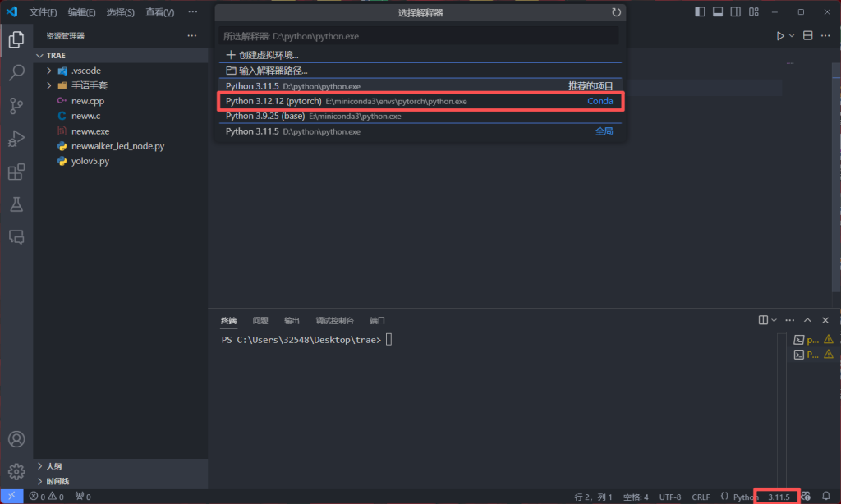Expand the .vscode folder
841x504 pixels.
50,71
